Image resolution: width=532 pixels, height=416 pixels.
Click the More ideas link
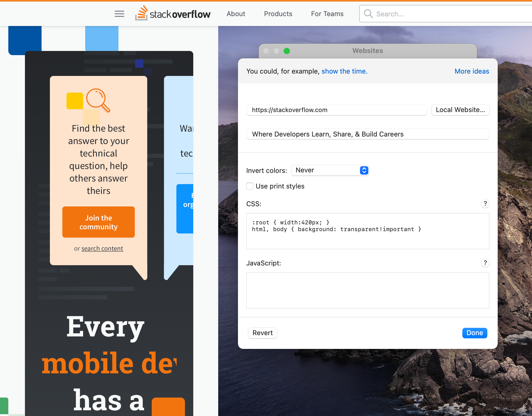coord(471,71)
